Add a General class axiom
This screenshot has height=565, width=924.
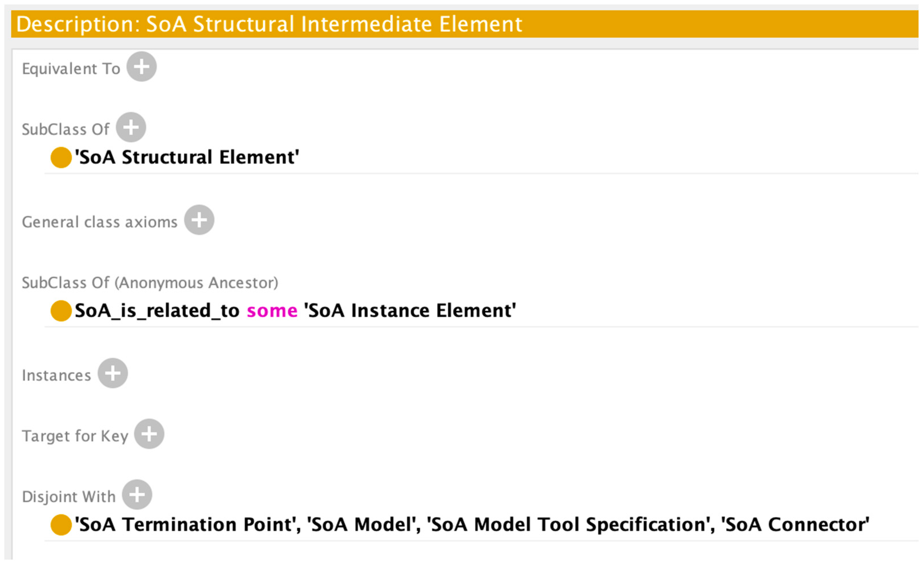point(199,220)
